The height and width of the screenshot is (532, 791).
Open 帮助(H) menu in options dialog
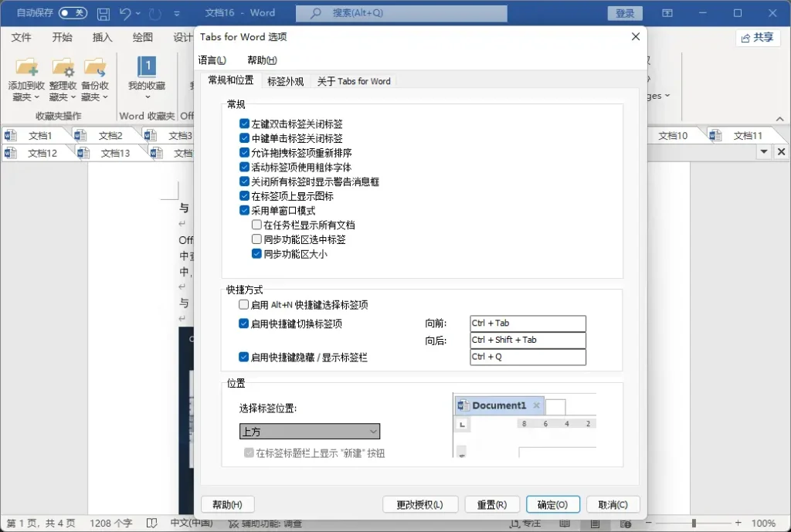[262, 60]
